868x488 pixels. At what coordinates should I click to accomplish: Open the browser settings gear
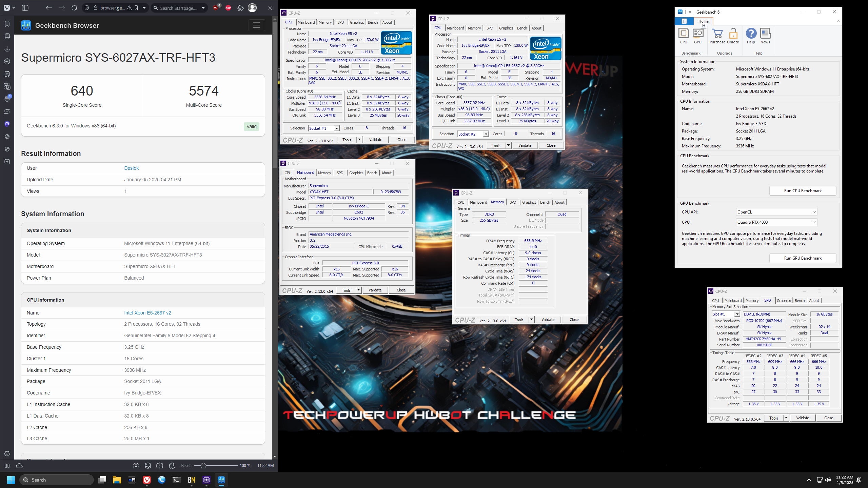click(x=7, y=454)
